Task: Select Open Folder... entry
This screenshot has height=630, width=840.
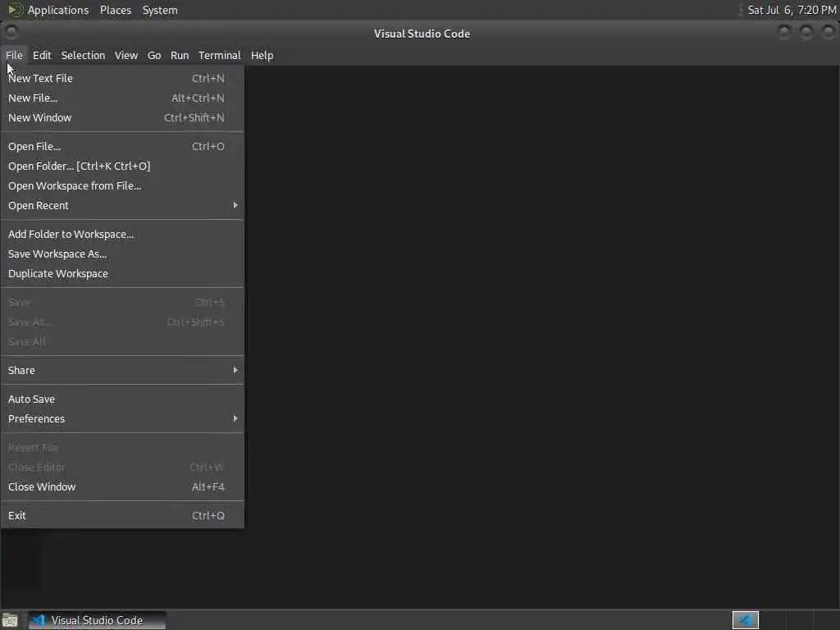Action: [x=122, y=166]
